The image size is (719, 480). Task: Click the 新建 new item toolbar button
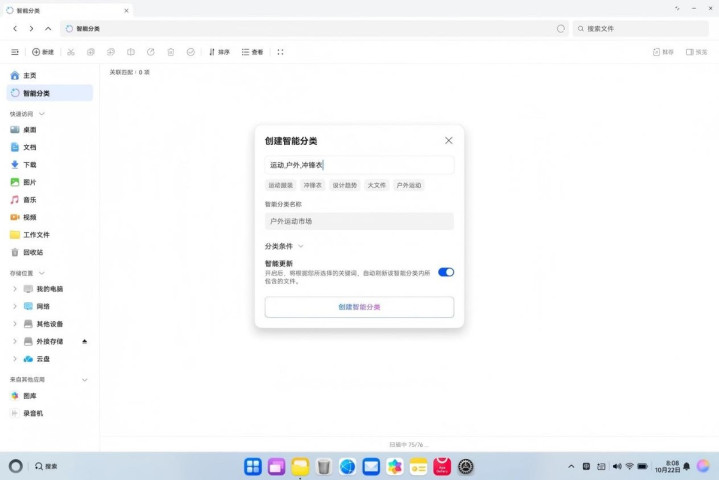tap(43, 51)
